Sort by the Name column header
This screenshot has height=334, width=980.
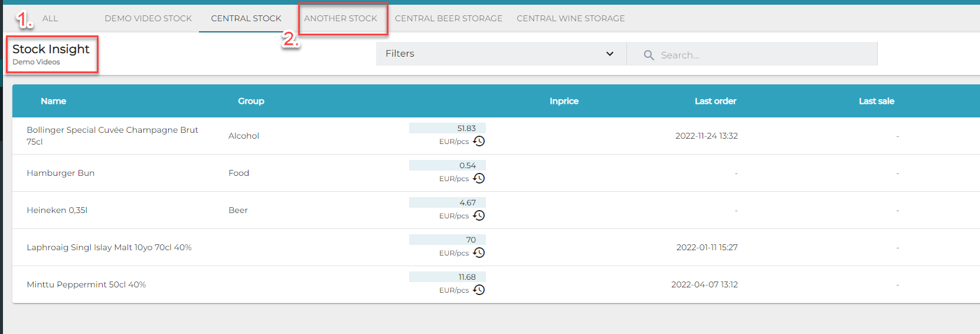[x=53, y=101]
